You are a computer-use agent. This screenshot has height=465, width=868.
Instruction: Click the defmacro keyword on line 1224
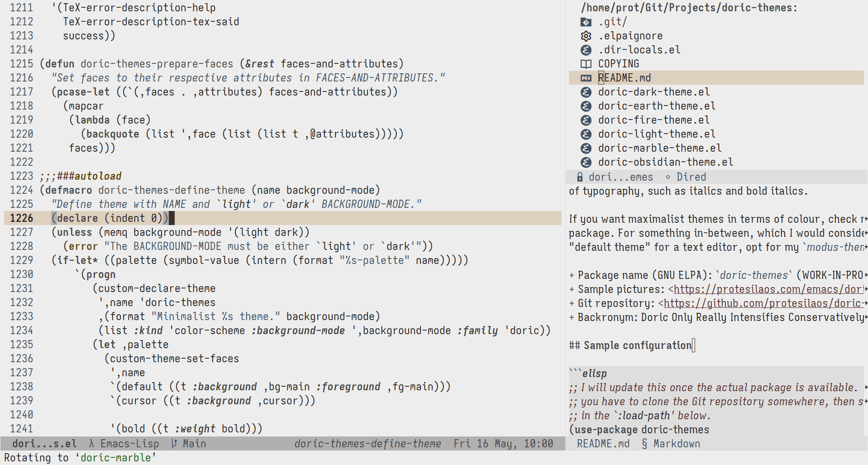[69, 190]
